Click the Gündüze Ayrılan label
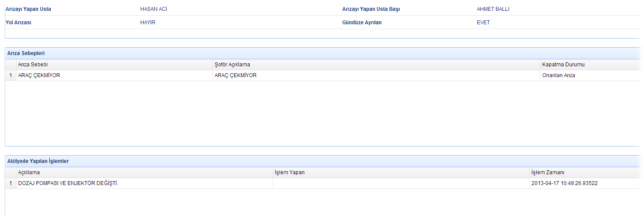 tap(362, 23)
